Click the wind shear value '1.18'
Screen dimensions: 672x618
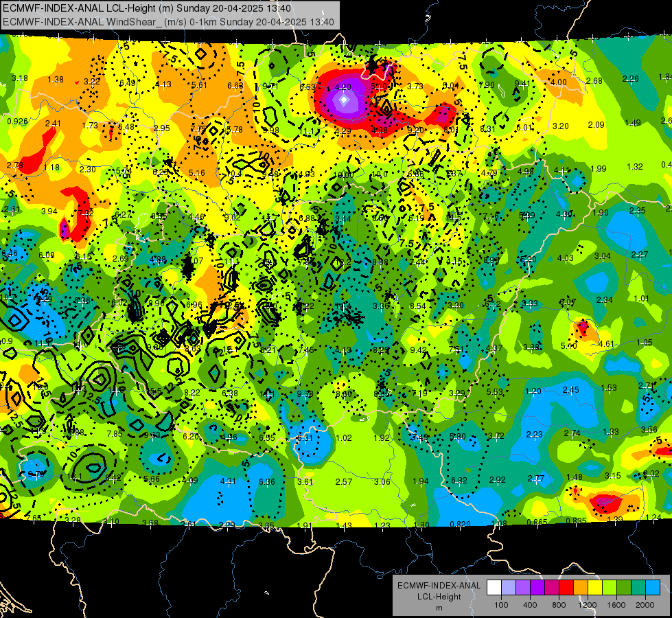point(52,168)
